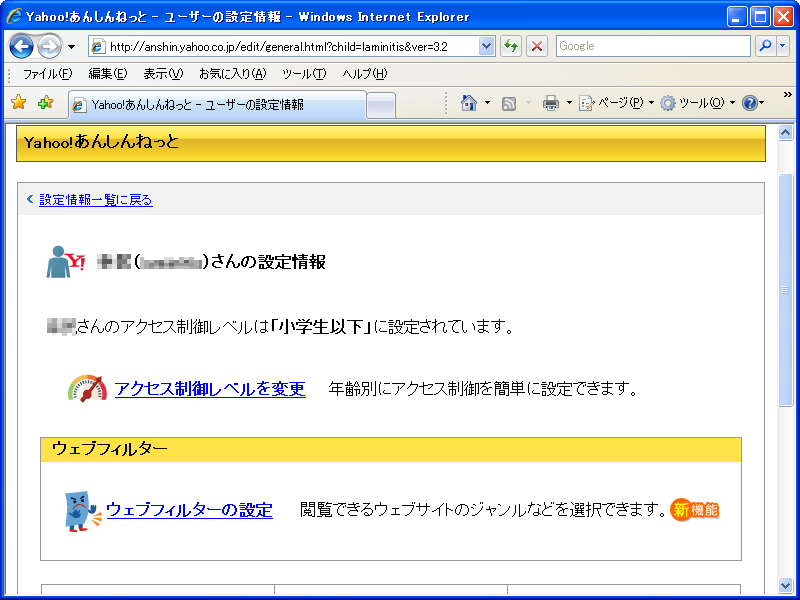Screen dimensions: 800x600
Task: Click the magnifier search button
Action: (x=765, y=46)
